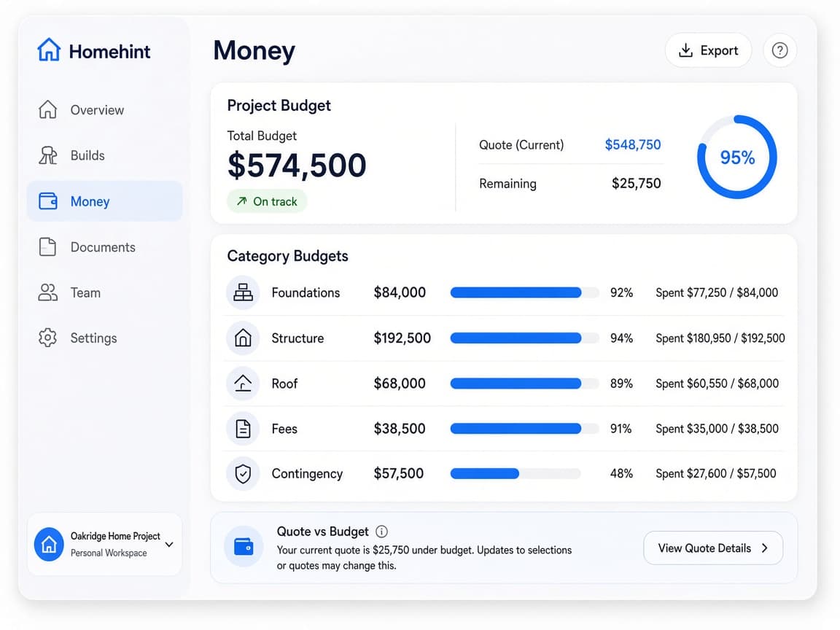
Task: Click the Team people icon in sidebar
Action: pyautogui.click(x=47, y=292)
